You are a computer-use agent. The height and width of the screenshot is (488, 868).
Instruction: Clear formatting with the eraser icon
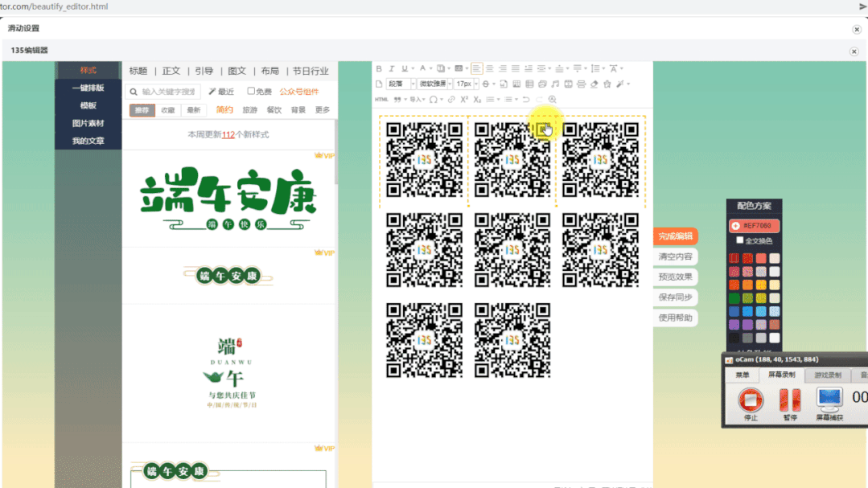[x=594, y=84]
